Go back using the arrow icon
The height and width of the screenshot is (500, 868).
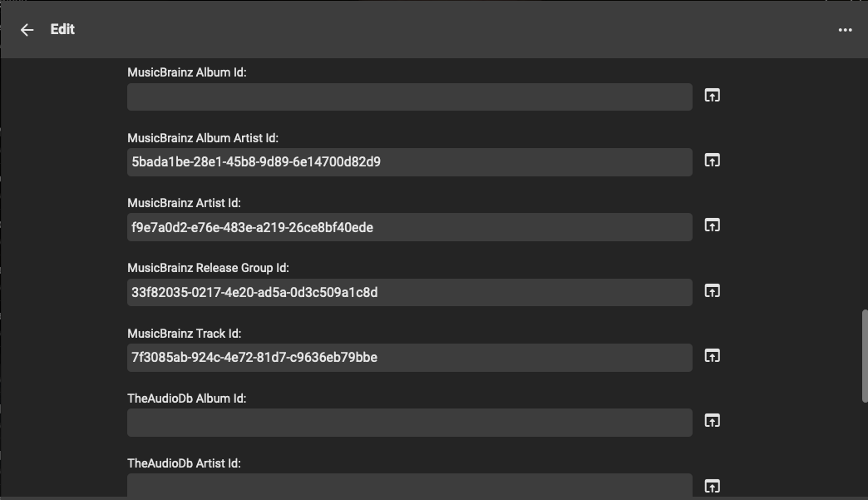tap(27, 30)
